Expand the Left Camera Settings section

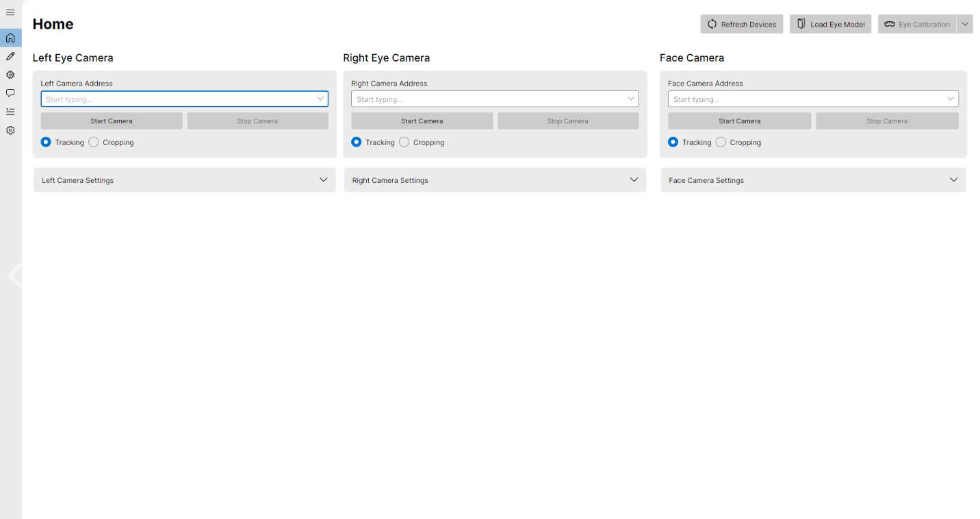tap(184, 180)
